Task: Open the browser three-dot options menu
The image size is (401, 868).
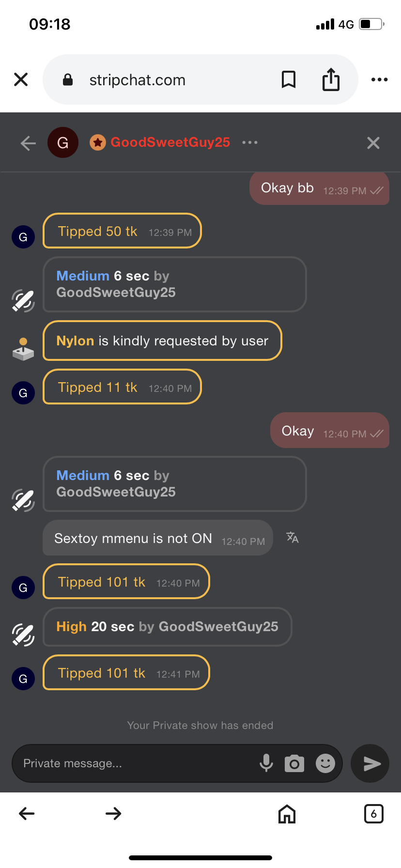Action: [x=379, y=79]
